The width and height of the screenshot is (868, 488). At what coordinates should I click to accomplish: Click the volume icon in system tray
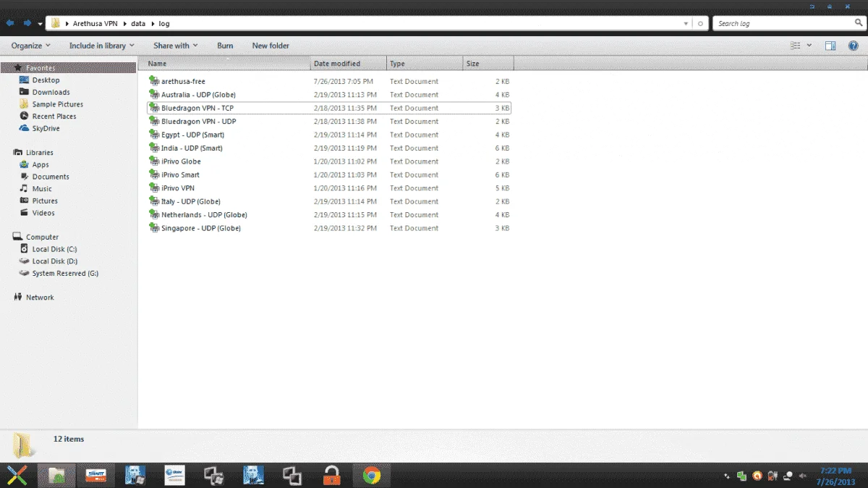click(x=801, y=476)
